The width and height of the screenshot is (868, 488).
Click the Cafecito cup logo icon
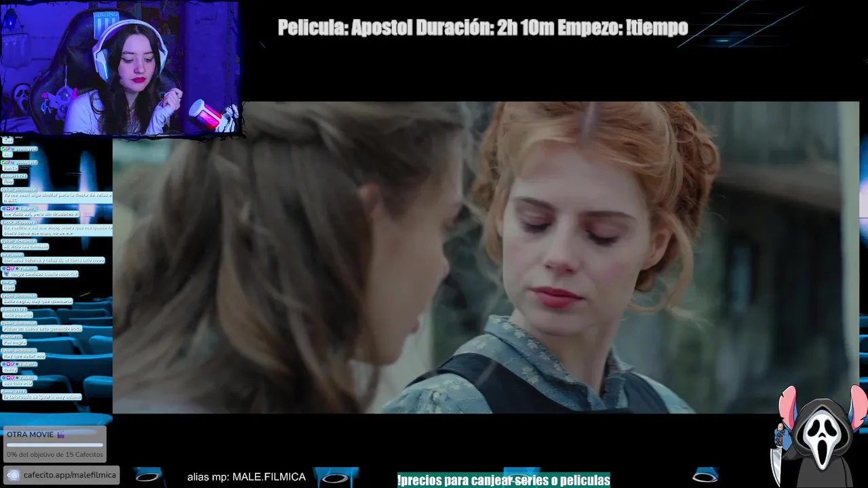click(14, 475)
